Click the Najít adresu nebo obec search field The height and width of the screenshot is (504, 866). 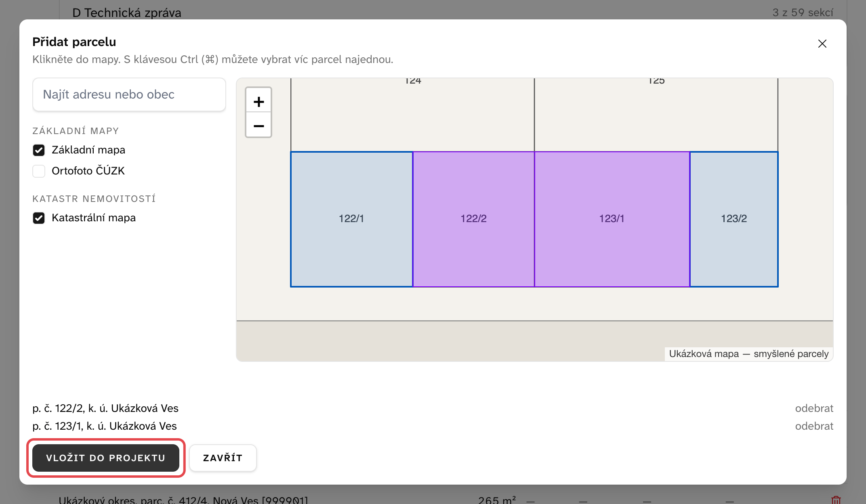point(129,94)
